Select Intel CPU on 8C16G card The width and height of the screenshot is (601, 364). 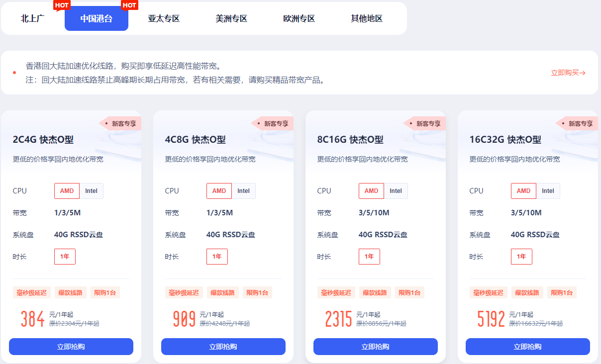click(x=396, y=191)
